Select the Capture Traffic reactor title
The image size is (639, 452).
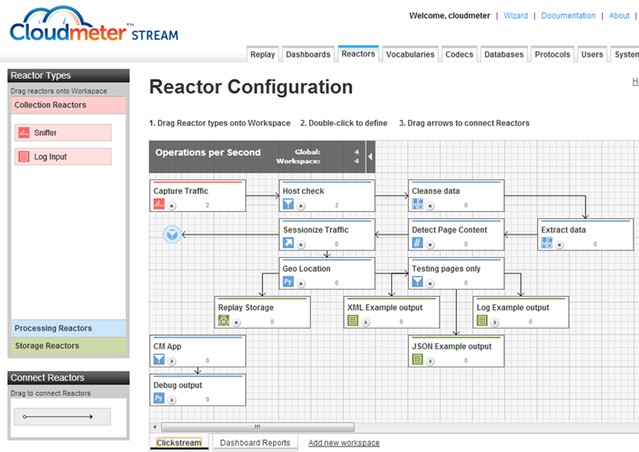pos(181,191)
